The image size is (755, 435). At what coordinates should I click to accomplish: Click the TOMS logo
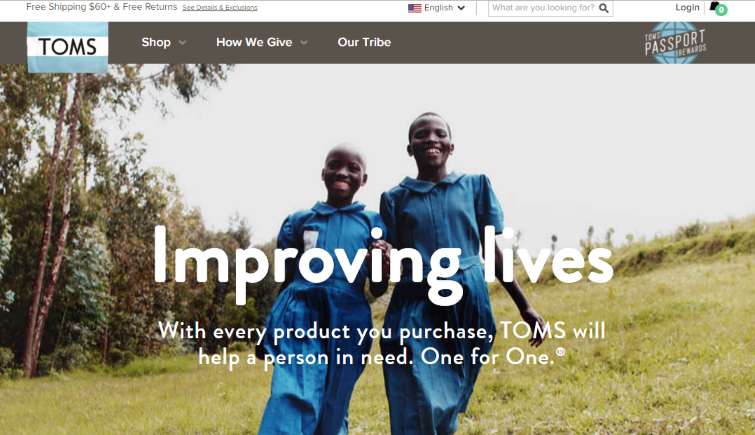point(68,47)
